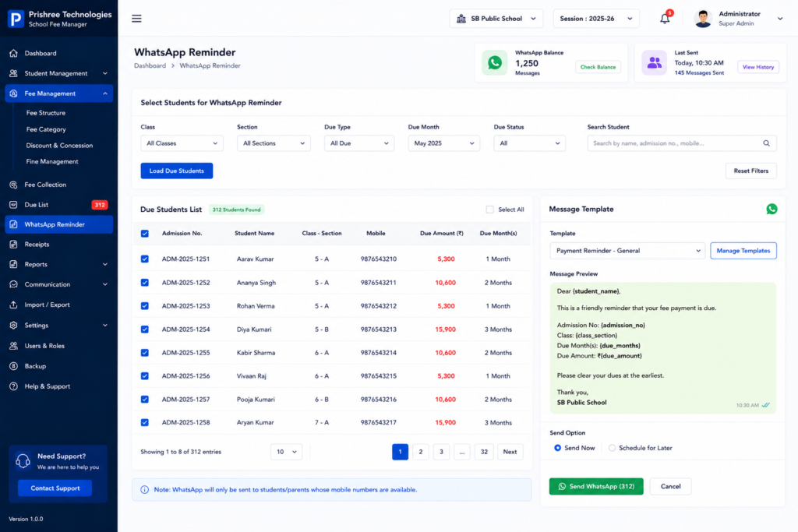
Task: Uncheck the Ananya Singh row checkbox
Action: (145, 282)
